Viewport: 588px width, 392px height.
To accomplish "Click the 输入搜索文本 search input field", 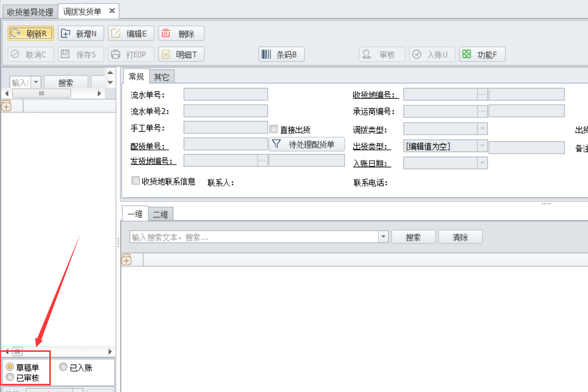I will tap(253, 237).
